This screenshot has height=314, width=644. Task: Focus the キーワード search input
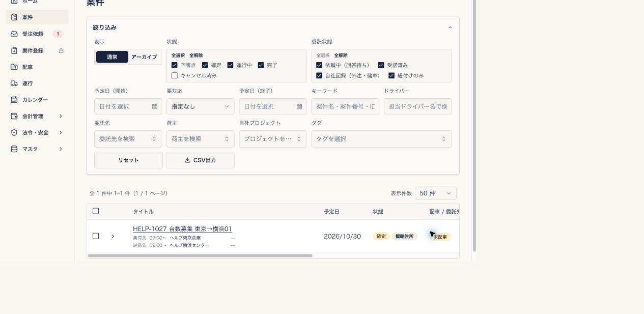click(x=345, y=106)
